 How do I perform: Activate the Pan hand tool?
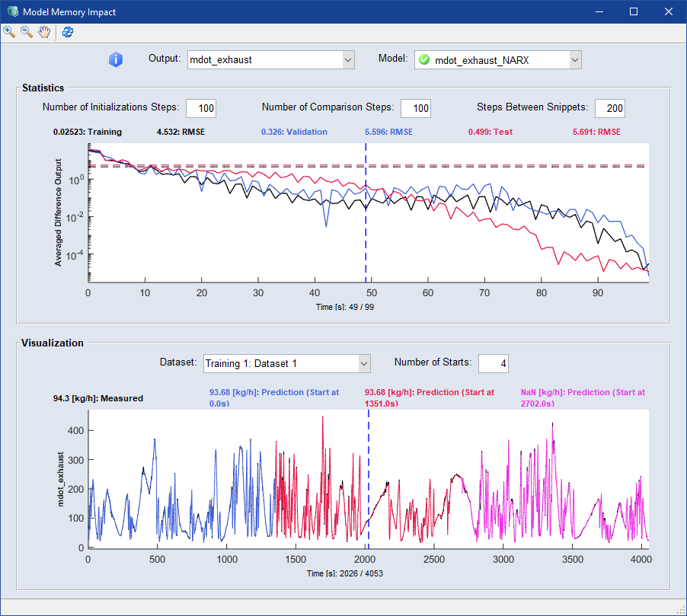(x=45, y=32)
